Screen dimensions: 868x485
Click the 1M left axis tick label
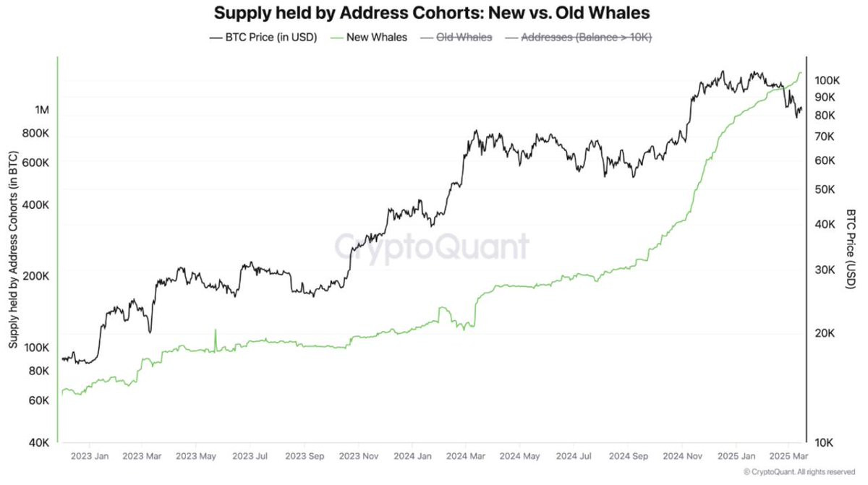[42, 111]
